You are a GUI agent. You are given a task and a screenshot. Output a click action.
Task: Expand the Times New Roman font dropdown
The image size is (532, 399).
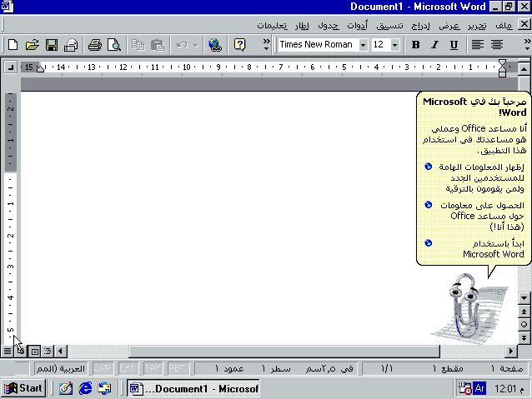pos(363,45)
